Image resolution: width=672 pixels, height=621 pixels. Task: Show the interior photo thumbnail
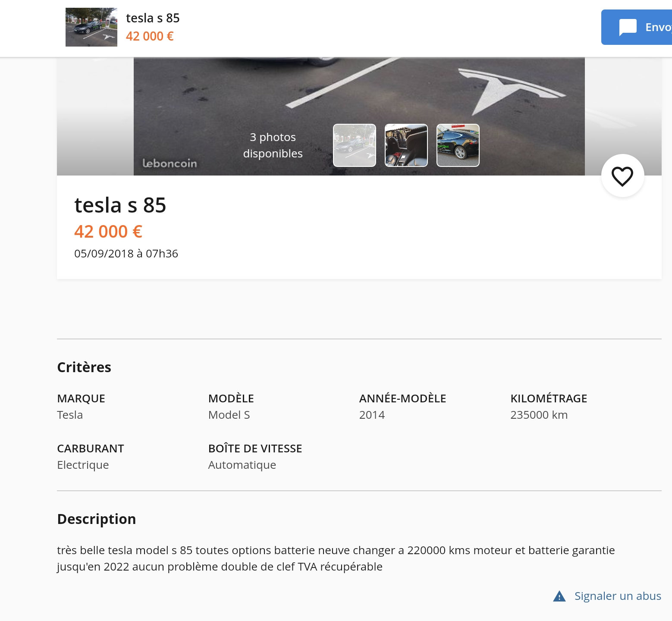406,145
